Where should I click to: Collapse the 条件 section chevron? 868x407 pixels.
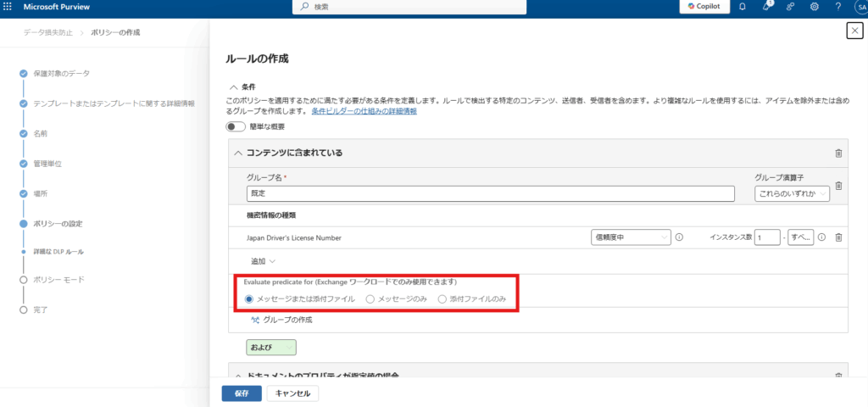[232, 87]
